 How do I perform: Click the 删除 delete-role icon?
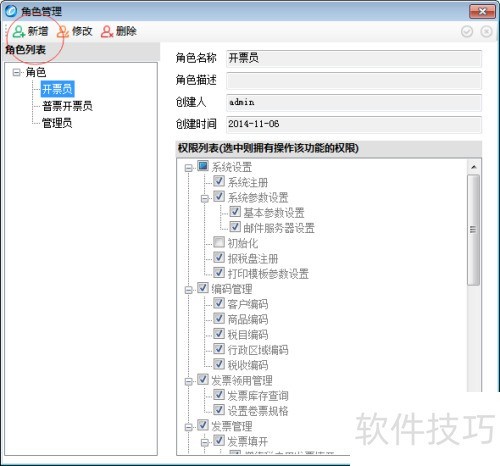(107, 32)
